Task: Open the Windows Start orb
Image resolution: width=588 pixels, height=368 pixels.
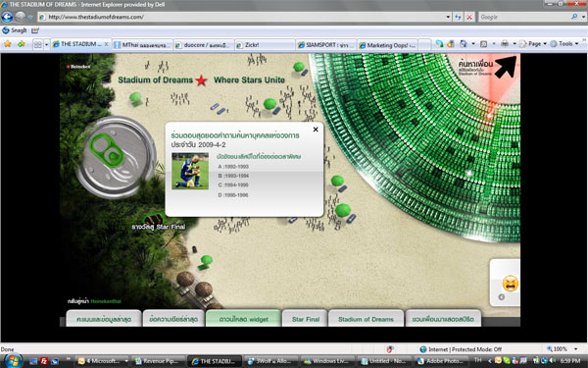Action: [13, 360]
